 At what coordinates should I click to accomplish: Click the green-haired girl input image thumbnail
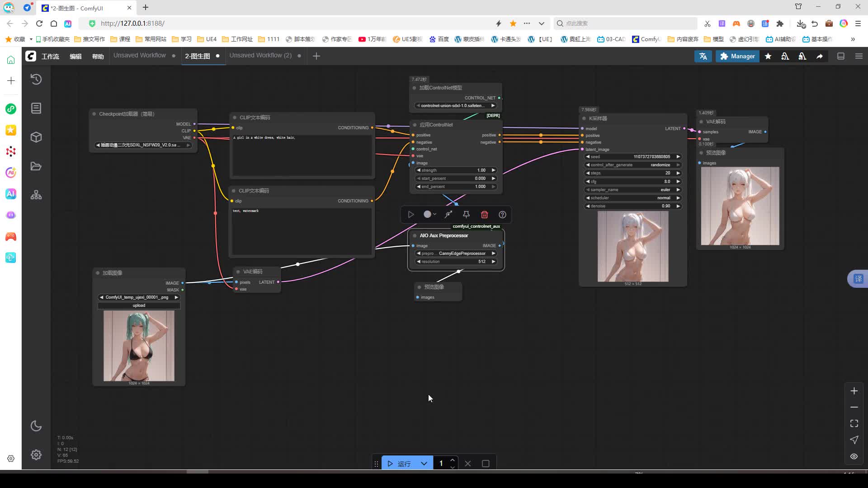[x=139, y=346]
